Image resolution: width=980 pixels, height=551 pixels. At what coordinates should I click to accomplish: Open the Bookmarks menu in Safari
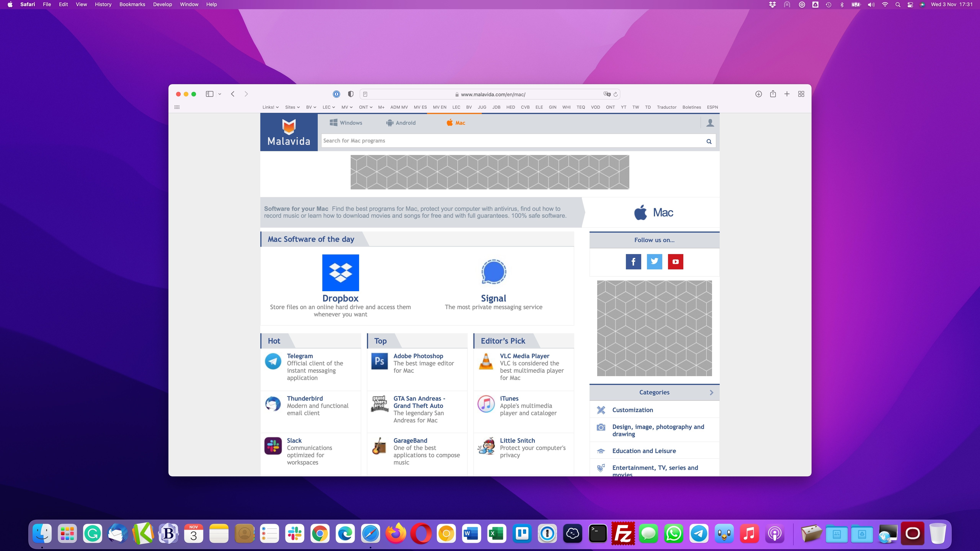click(x=132, y=5)
